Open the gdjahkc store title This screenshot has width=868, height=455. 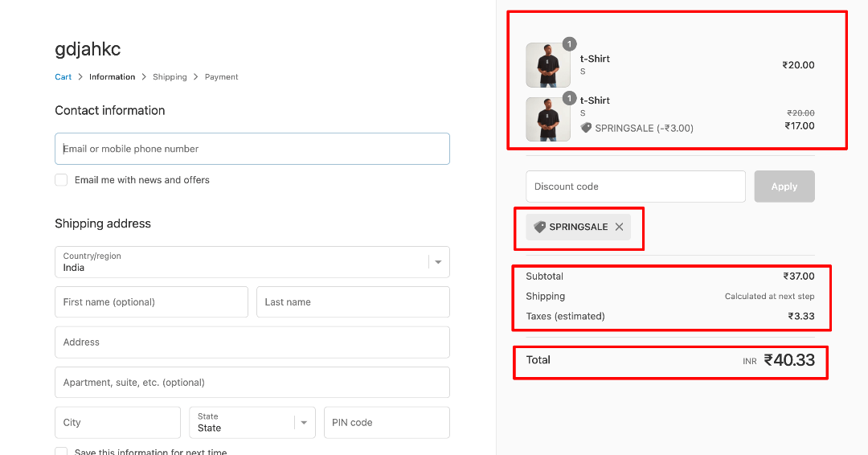[88, 49]
